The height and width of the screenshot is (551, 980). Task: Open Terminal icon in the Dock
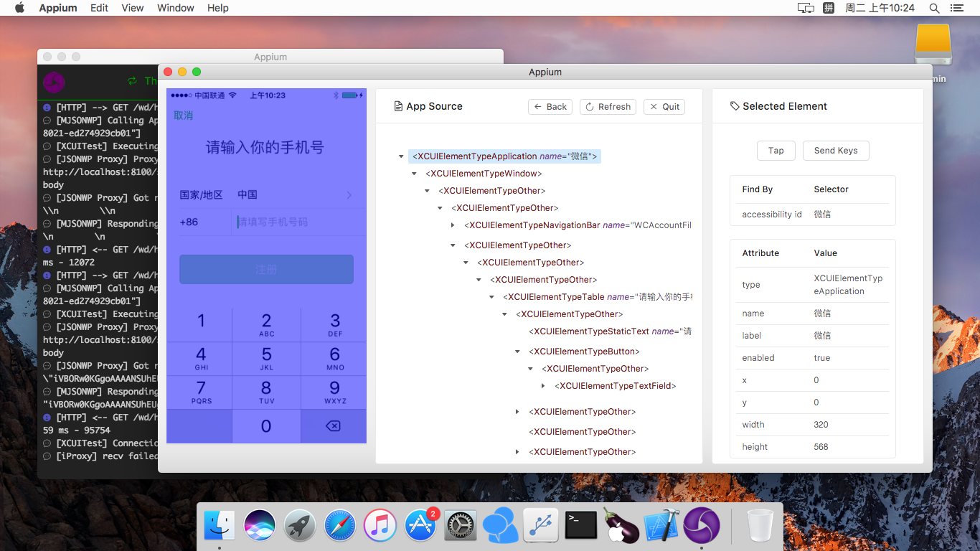pyautogui.click(x=581, y=525)
